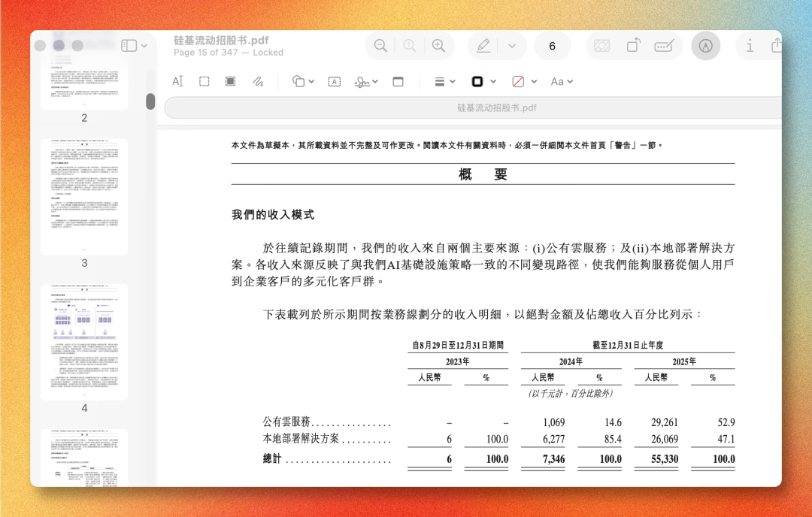Zoom in on the PDF page
This screenshot has width=812, height=517.
click(x=438, y=46)
